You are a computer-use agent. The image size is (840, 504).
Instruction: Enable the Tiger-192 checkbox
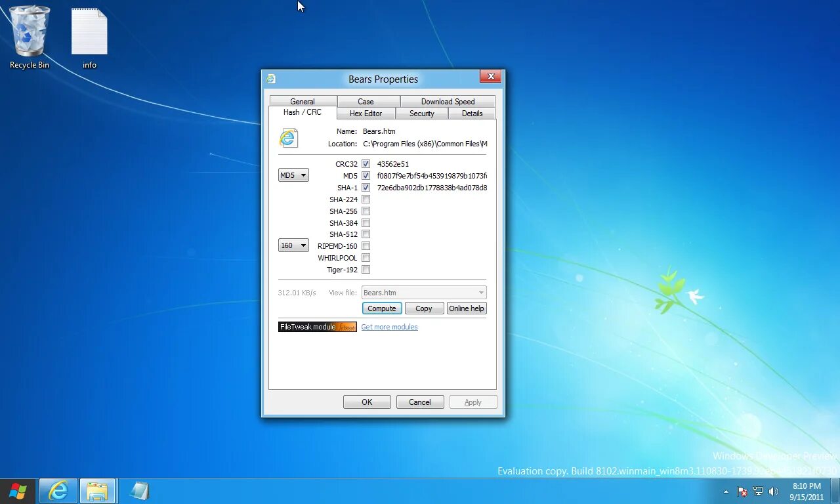tap(366, 270)
